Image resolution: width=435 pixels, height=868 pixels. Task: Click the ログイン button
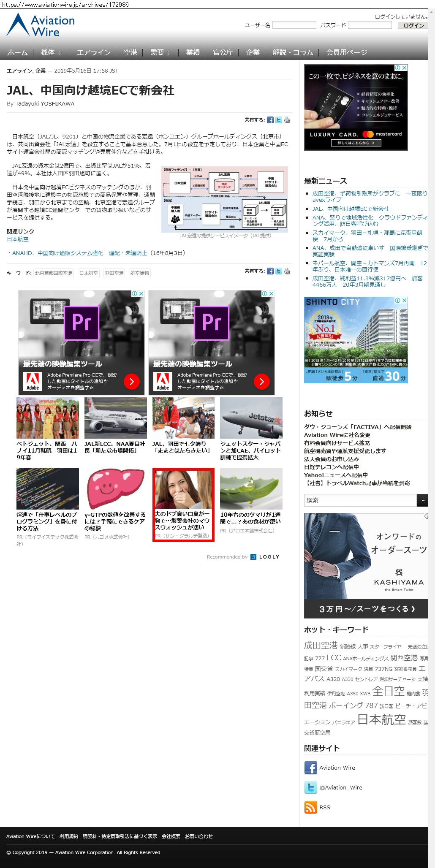coord(413,25)
